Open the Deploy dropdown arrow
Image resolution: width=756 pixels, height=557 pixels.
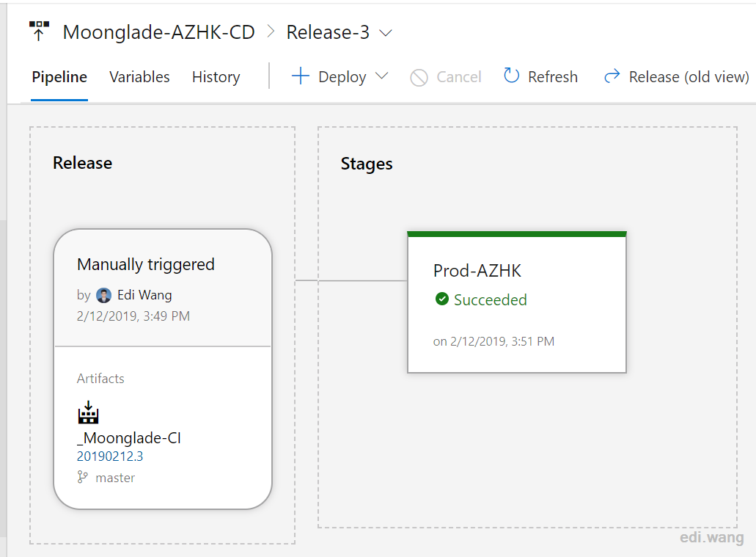click(x=381, y=76)
